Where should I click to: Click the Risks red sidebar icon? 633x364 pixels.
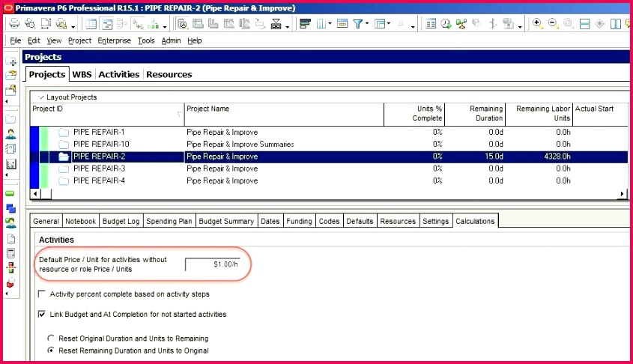pos(10,282)
